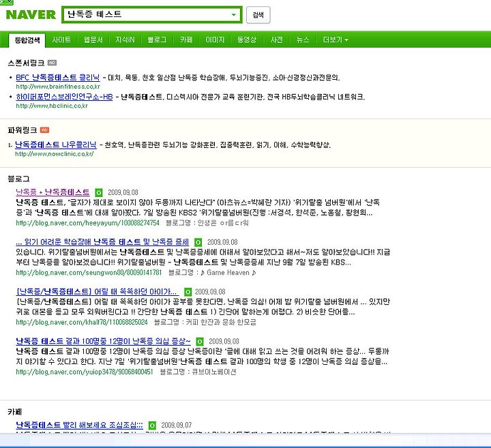The image size is (491, 448).
Task: Click blog name 커피 한잔과 문화 한모금
Action: coord(221,322)
